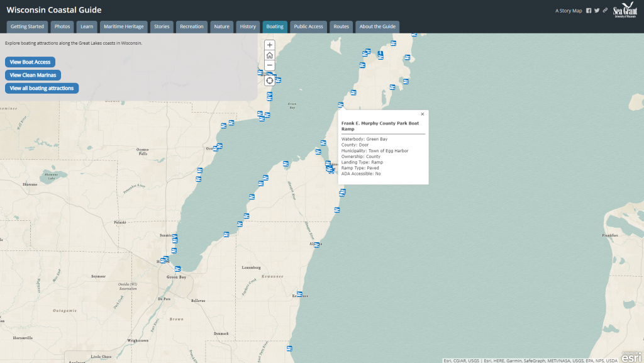Click the boat marker near Kewaunee

[x=299, y=294]
